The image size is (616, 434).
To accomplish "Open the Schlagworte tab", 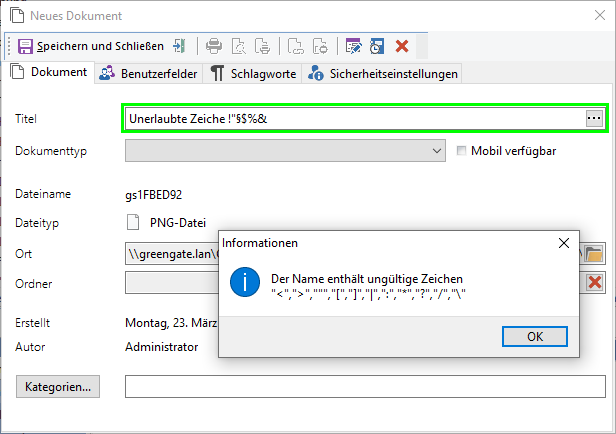I will [253, 73].
